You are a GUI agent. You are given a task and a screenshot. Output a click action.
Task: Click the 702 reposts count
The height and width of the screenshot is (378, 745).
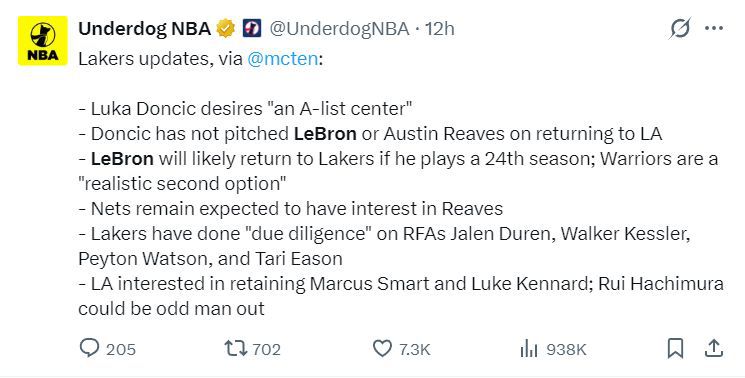point(267,350)
